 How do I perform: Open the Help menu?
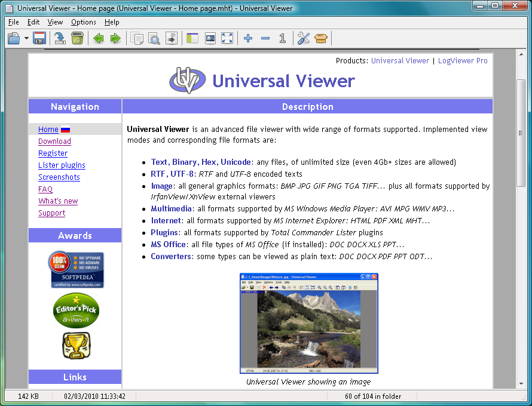pos(112,22)
